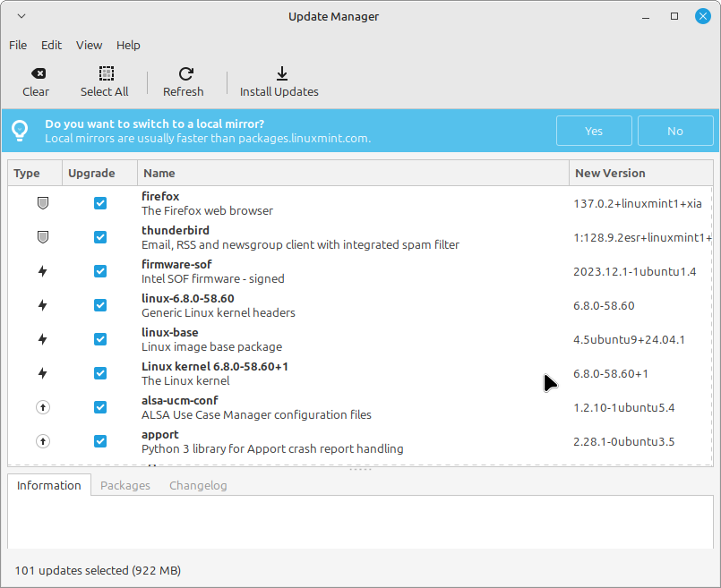Sort by the Name column header
The height and width of the screenshot is (588, 721).
tap(353, 174)
